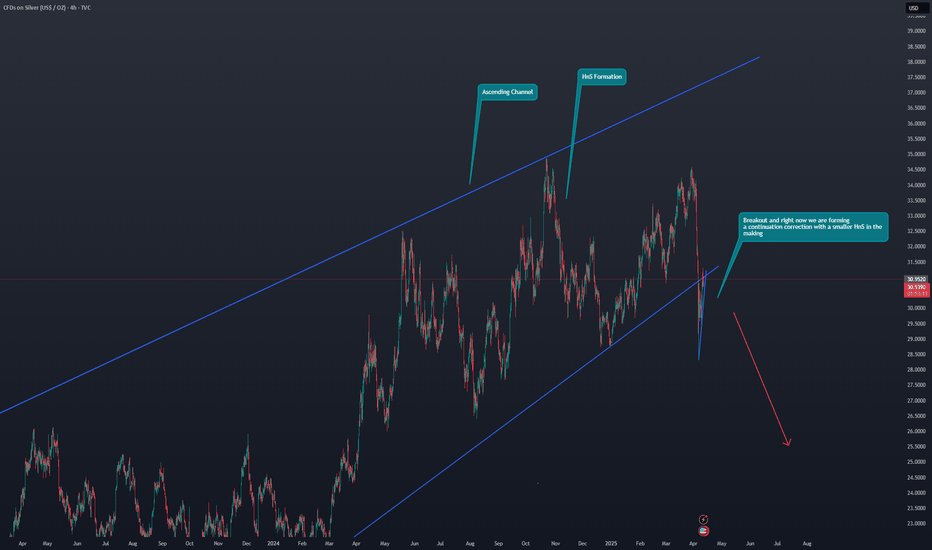Click the 33.0000 price axis label
The width and height of the screenshot is (932, 550).
coord(916,216)
